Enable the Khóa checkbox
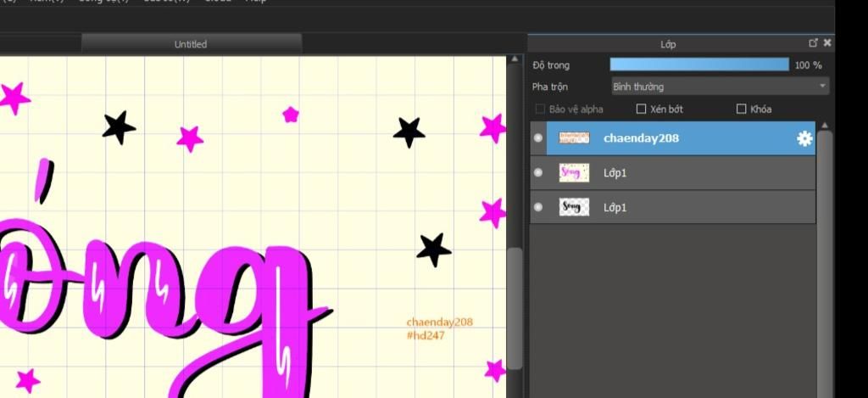This screenshot has height=398, width=868. (x=741, y=109)
